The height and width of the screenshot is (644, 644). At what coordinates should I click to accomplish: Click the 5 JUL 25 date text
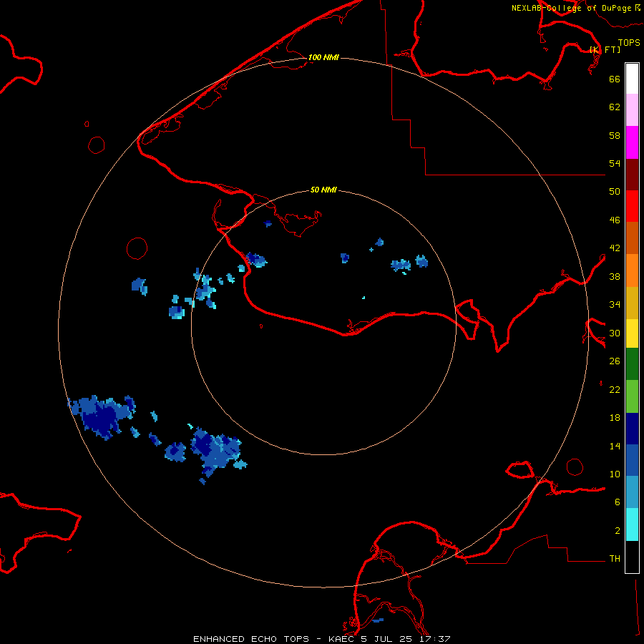386,639
